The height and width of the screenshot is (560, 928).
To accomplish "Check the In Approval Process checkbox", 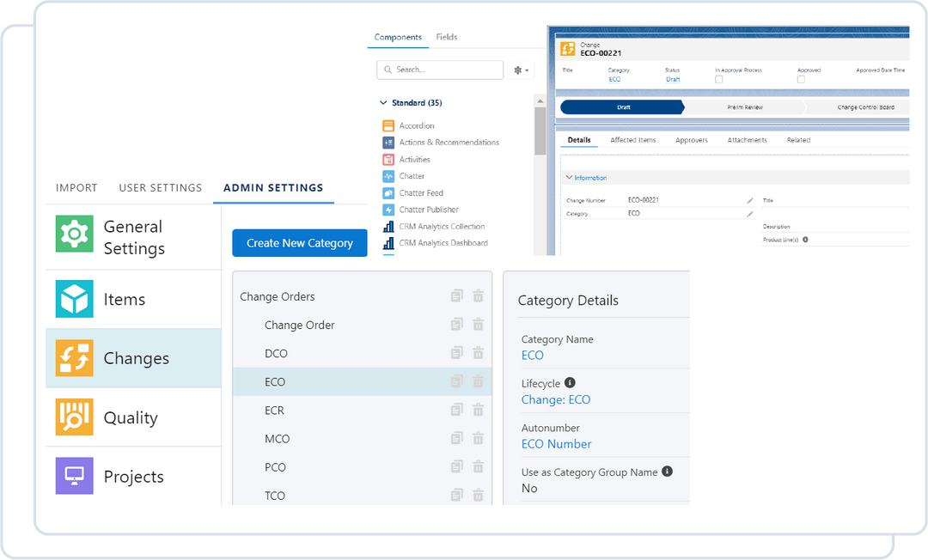I will click(717, 79).
